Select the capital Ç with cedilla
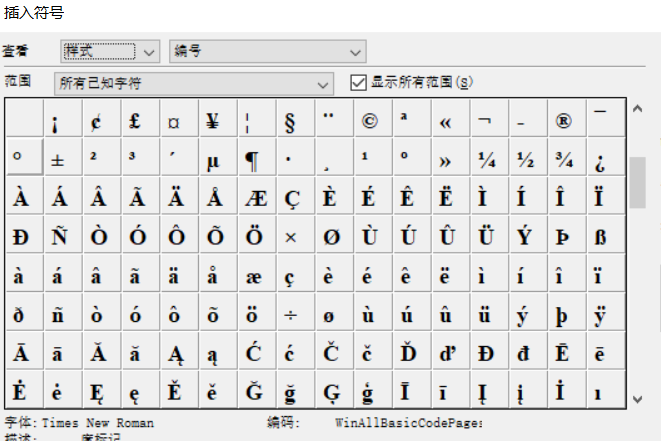This screenshot has width=661, height=441. pos(296,196)
